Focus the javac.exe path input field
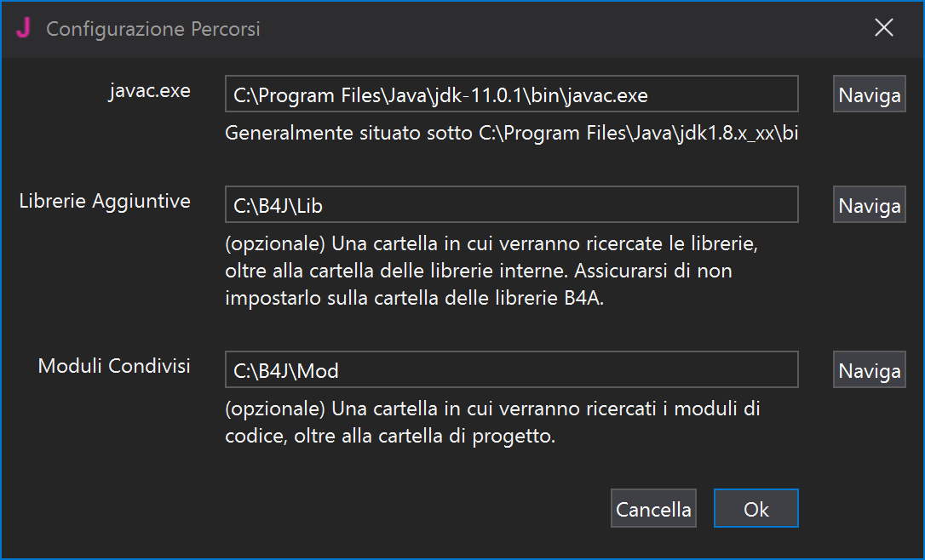This screenshot has height=560, width=925. pyautogui.click(x=511, y=94)
